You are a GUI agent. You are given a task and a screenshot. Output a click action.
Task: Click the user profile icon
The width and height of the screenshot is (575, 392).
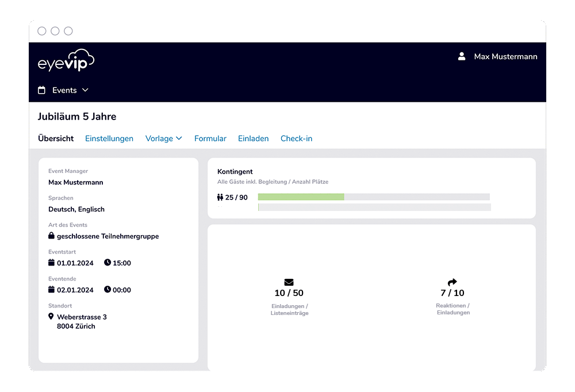click(x=461, y=56)
